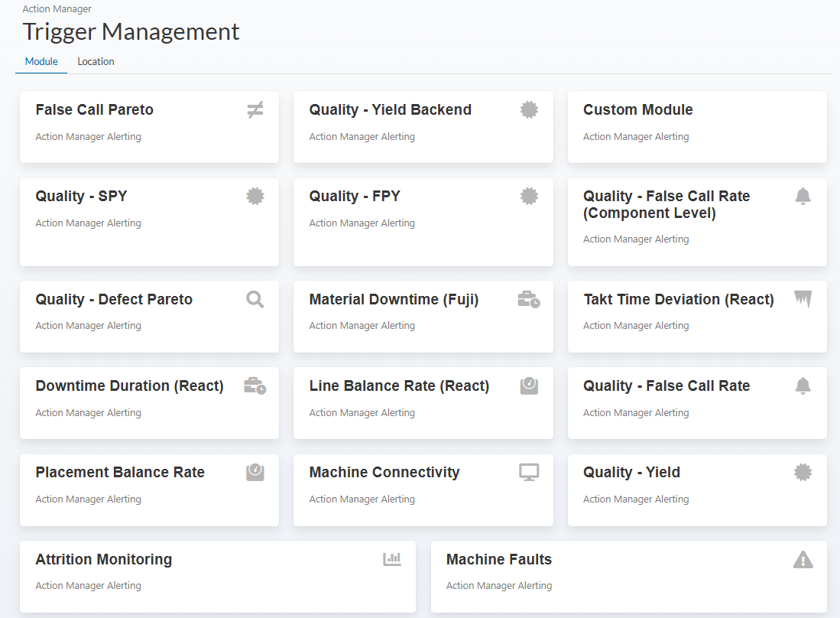Viewport: 840px width, 618px height.
Task: Click the magnifier icon on Quality - Defect Pareto
Action: click(x=255, y=300)
